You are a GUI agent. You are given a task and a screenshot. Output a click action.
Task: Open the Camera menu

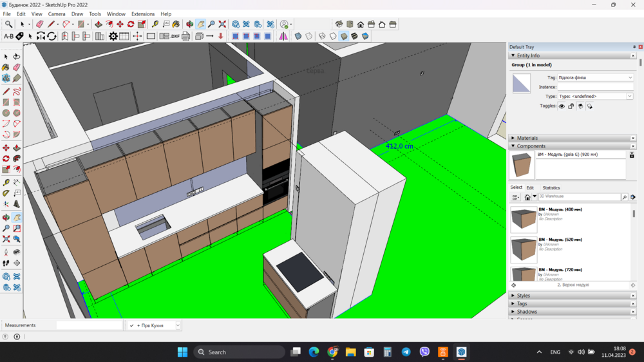tap(57, 14)
